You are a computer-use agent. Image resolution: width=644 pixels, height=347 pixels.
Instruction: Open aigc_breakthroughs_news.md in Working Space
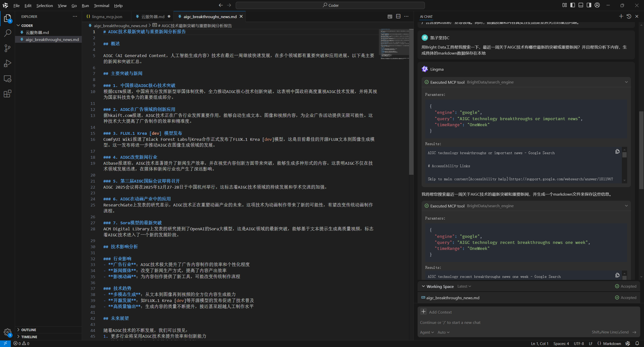[x=453, y=298]
